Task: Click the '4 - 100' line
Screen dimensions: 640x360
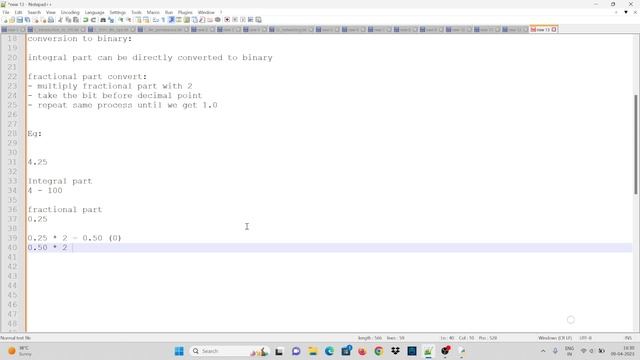Action: click(x=45, y=191)
